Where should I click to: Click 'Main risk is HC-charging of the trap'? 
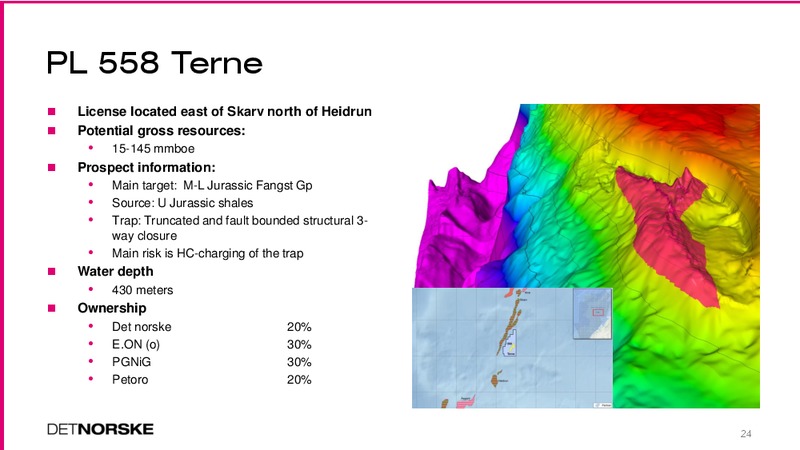207,253
